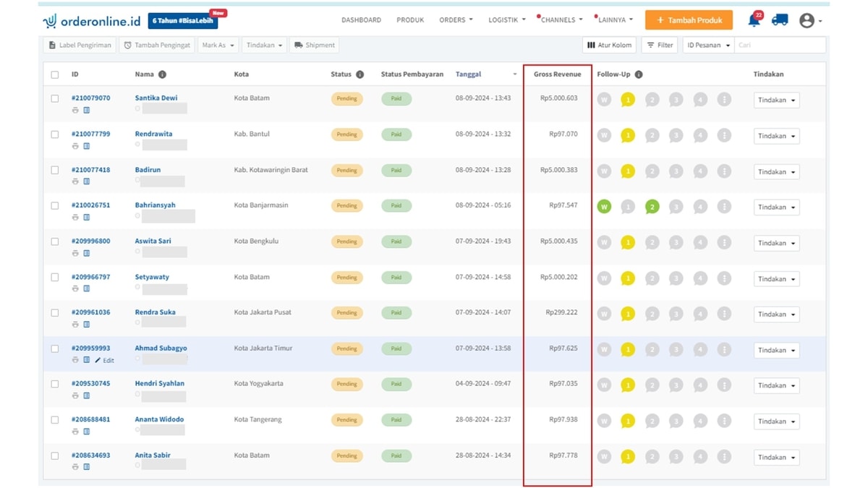
Task: Click the orange Pending status badge for Badirun
Action: [346, 171]
